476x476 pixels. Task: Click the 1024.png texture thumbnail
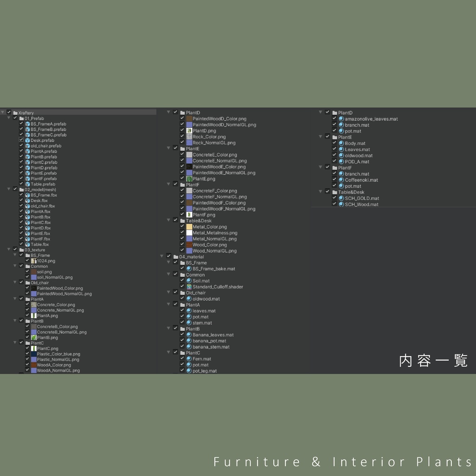(x=33, y=261)
